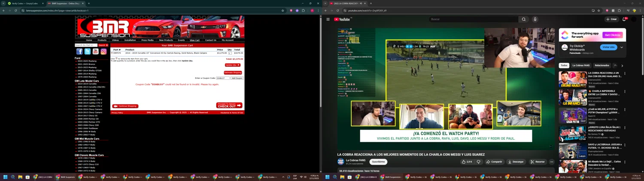The image size is (644, 181).
Task: Open the Installation menu item
Action: click(x=130, y=40)
